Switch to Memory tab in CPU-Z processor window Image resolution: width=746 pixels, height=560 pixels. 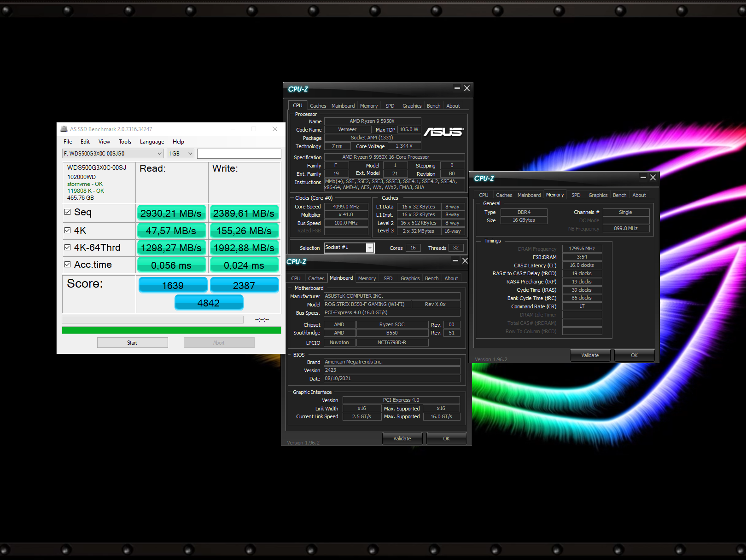coord(369,106)
